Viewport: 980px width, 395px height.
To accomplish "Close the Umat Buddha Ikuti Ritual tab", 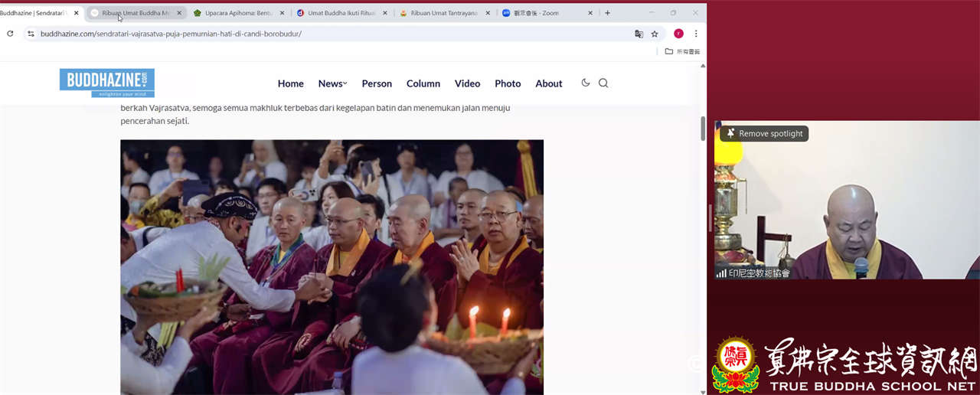I will (x=385, y=13).
